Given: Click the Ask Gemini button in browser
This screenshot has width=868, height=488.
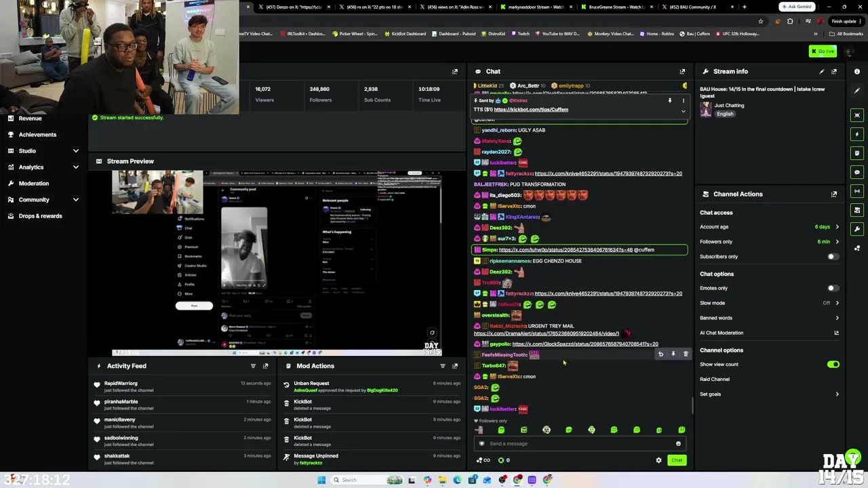Looking at the screenshot, I should click(x=796, y=7).
